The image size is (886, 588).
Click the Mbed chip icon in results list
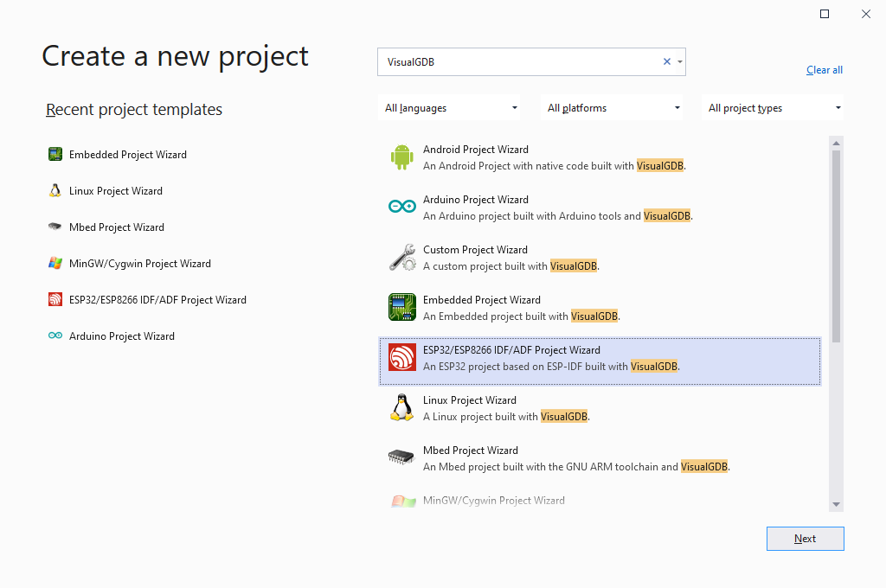click(401, 457)
